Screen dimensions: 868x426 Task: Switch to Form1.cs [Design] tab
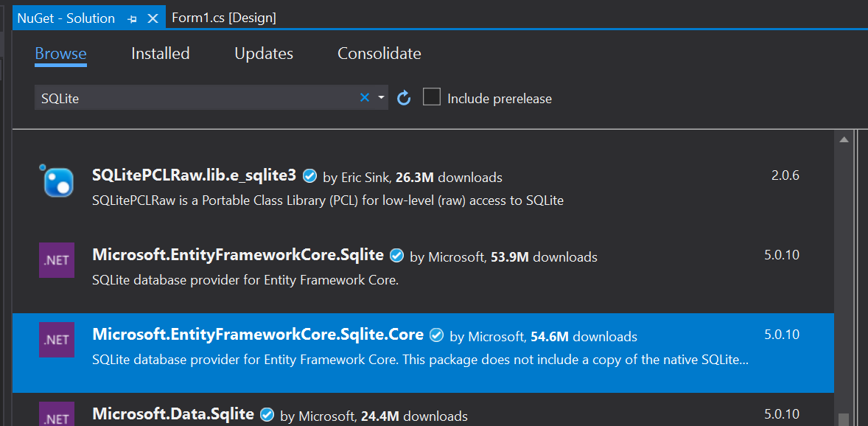click(224, 18)
